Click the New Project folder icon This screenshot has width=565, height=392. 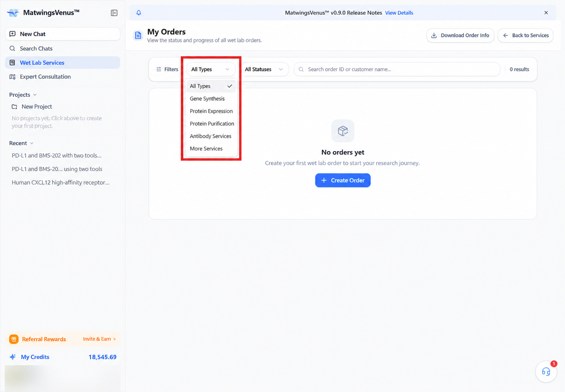click(14, 107)
